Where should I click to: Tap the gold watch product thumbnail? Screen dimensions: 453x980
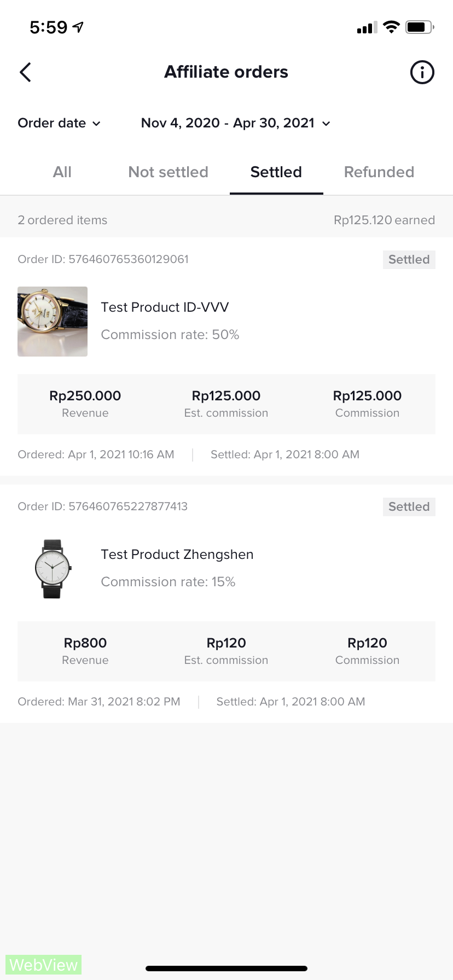coord(53,322)
